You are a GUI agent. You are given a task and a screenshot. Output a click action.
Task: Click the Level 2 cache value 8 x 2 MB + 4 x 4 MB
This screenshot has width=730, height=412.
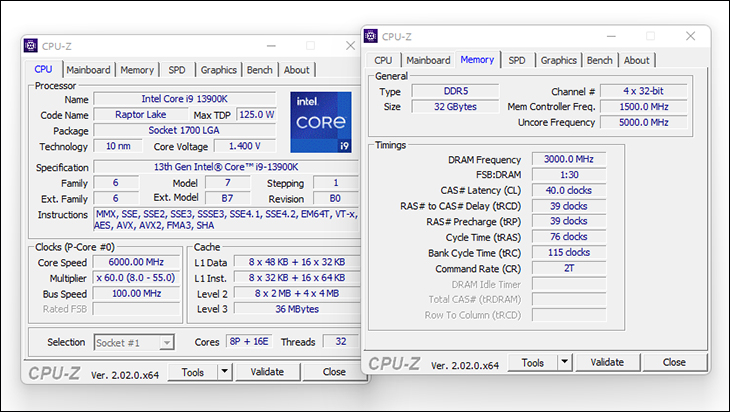[x=297, y=294]
